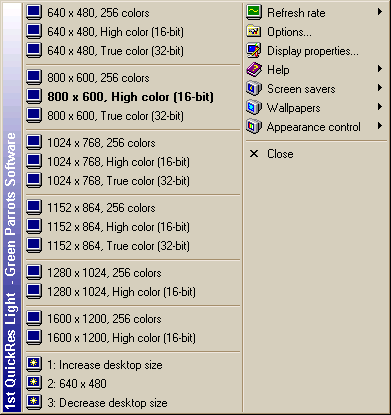The height and width of the screenshot is (415, 391).
Task: Click monitor icon beside 1024 x 768 True color
Action: (34, 181)
